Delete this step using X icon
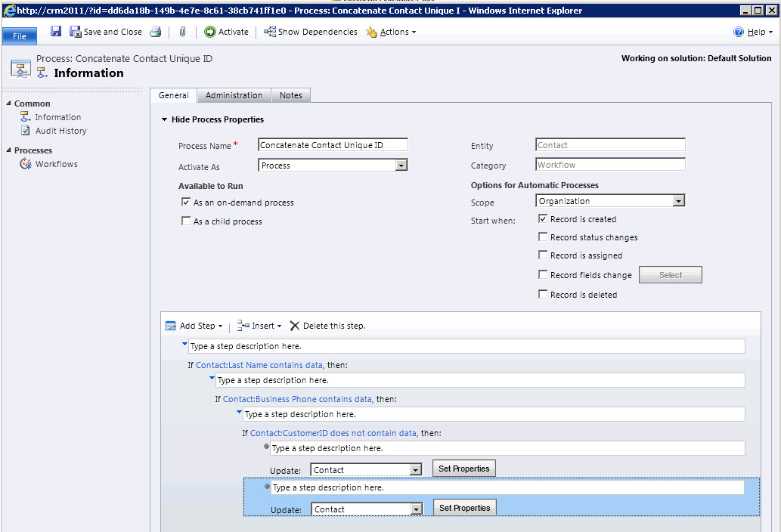781x532 pixels. 295,326
